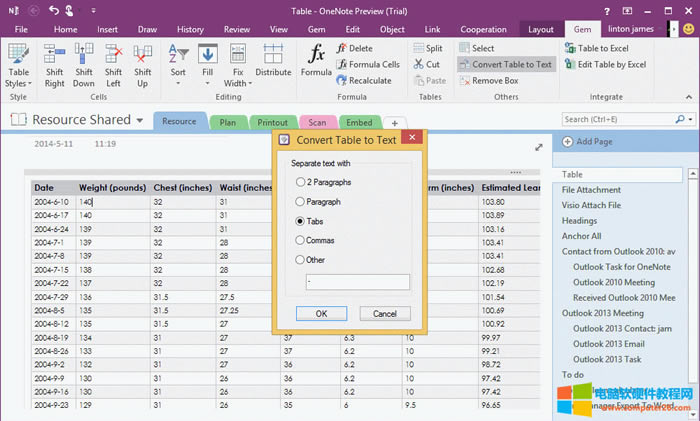Click the custom separator text field
Image resolution: width=700 pixels, height=421 pixels.
(x=357, y=282)
